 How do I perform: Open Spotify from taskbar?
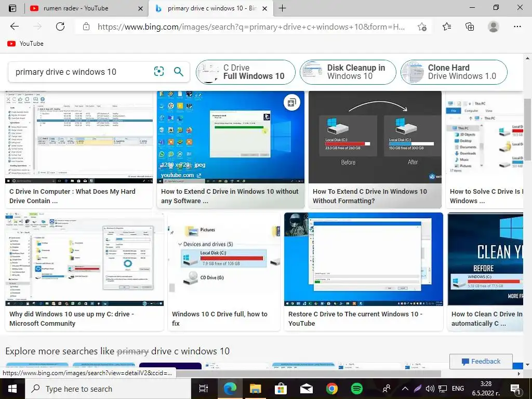point(356,389)
